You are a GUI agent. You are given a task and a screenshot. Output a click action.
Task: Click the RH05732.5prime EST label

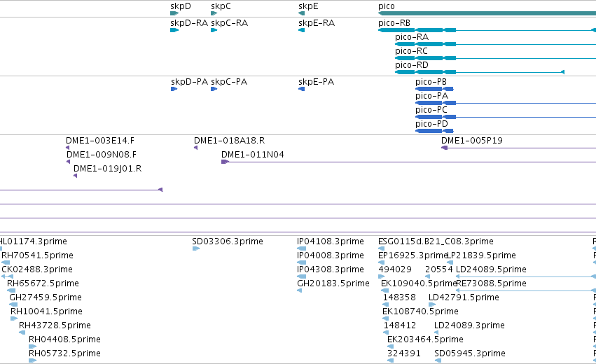(64, 354)
